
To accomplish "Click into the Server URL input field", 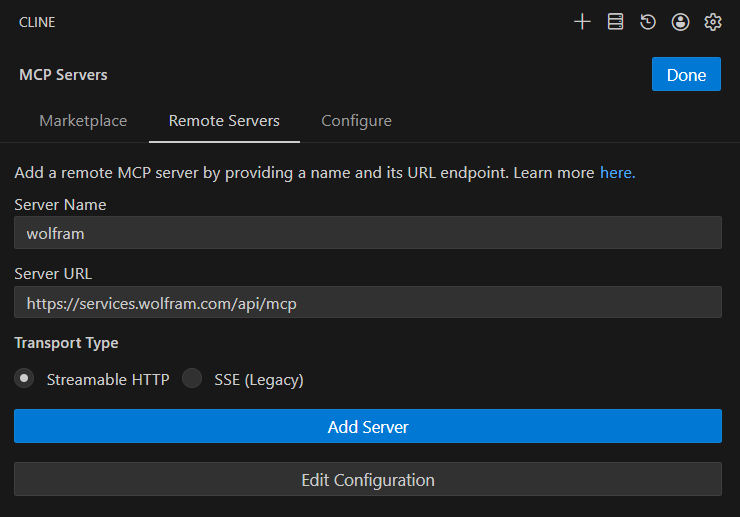I will [368, 302].
